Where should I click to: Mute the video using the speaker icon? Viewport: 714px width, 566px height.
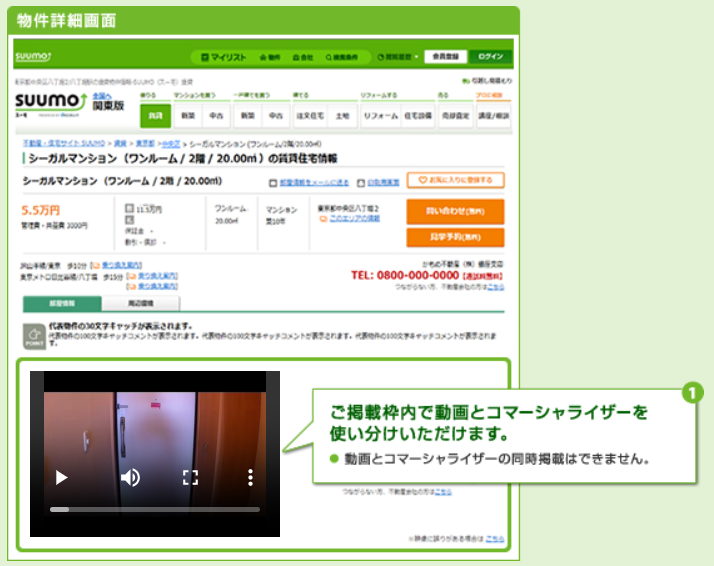point(130,477)
